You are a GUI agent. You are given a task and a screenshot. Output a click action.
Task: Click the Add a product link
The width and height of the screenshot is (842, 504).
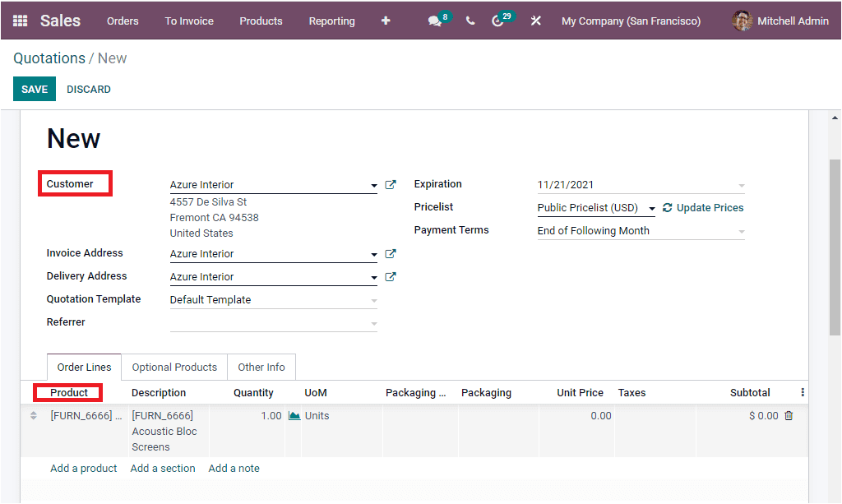click(83, 468)
